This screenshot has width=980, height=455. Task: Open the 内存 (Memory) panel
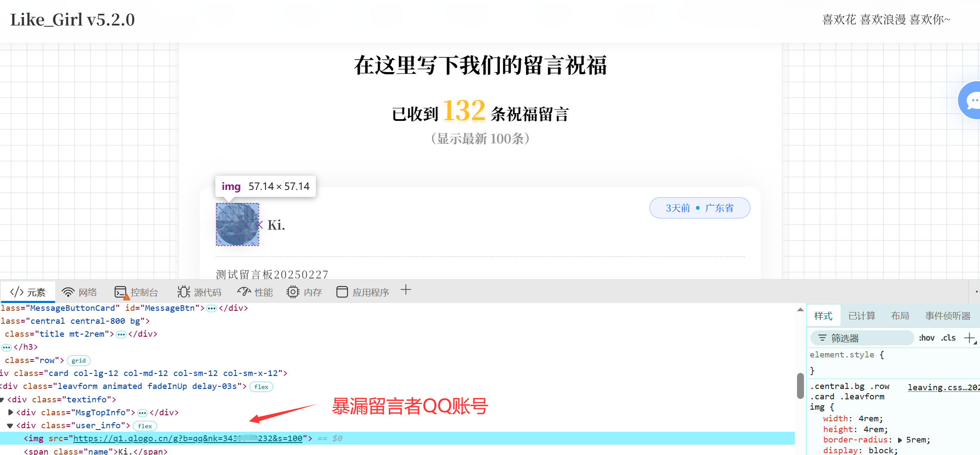[304, 292]
